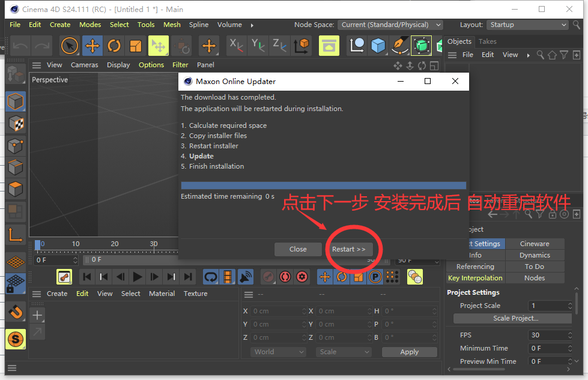Open the Spline Pen tool
The width and height of the screenshot is (588, 380).
pos(400,46)
